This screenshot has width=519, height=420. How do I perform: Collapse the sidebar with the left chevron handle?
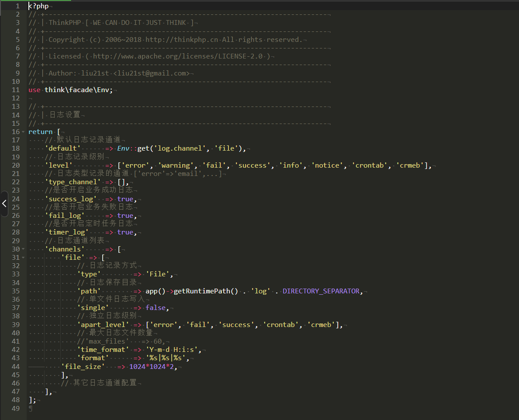coord(4,203)
